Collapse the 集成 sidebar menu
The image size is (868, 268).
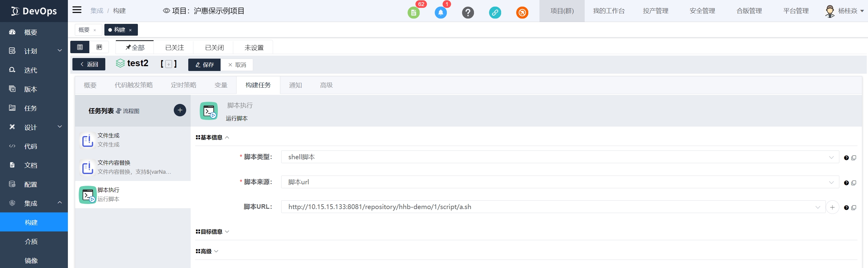point(34,203)
